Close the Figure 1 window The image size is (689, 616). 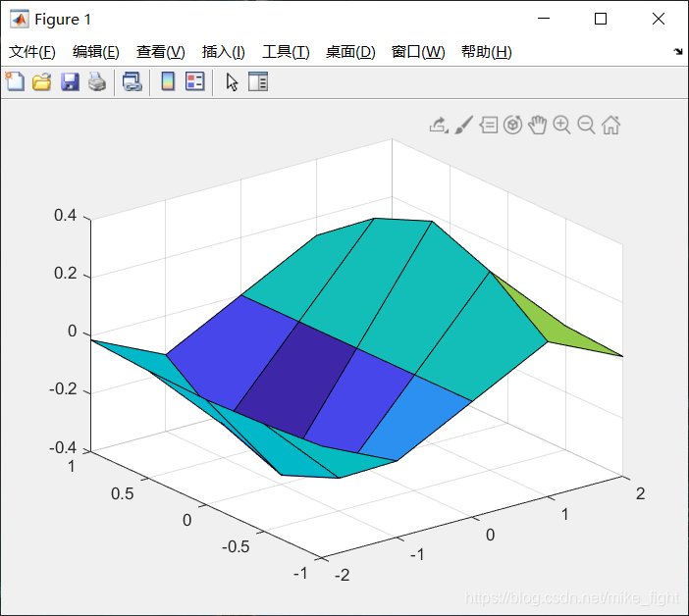[659, 19]
